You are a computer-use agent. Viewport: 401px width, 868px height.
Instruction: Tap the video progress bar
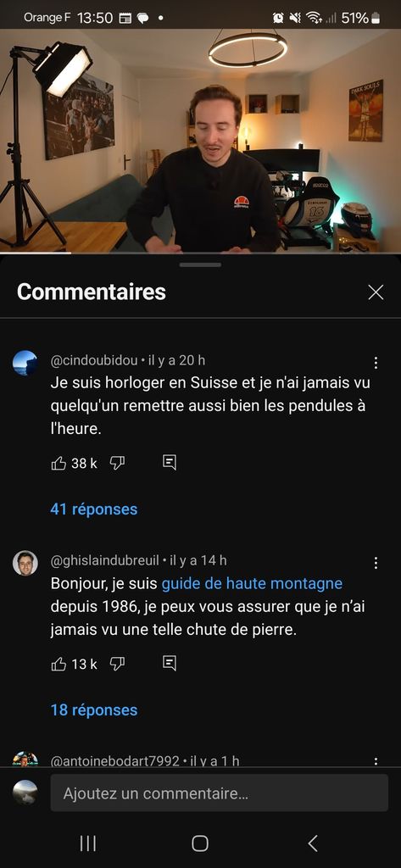click(200, 253)
